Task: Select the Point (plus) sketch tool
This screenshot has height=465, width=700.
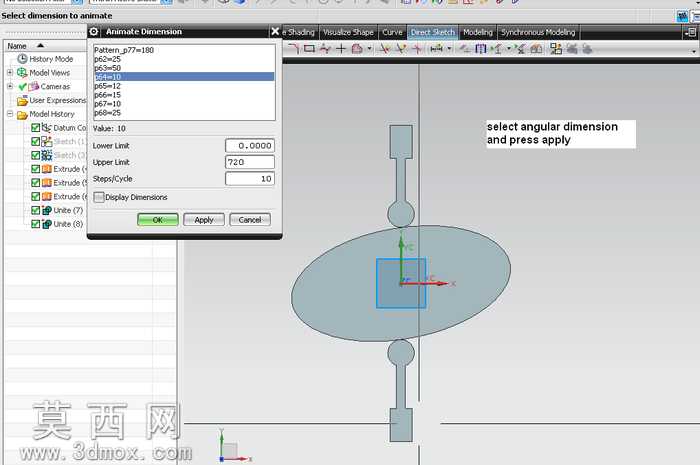Action: (341, 48)
